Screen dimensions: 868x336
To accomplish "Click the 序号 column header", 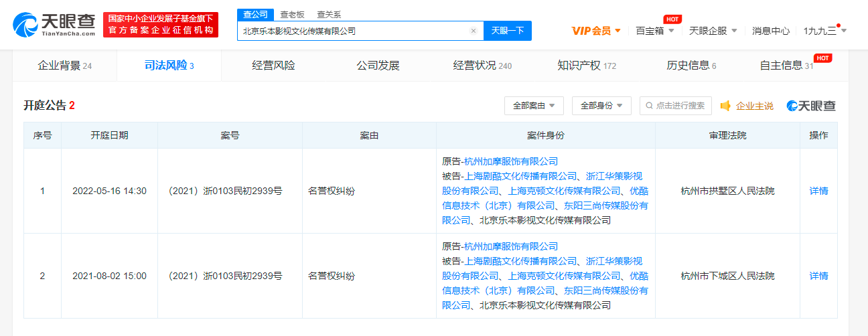I will (42, 135).
